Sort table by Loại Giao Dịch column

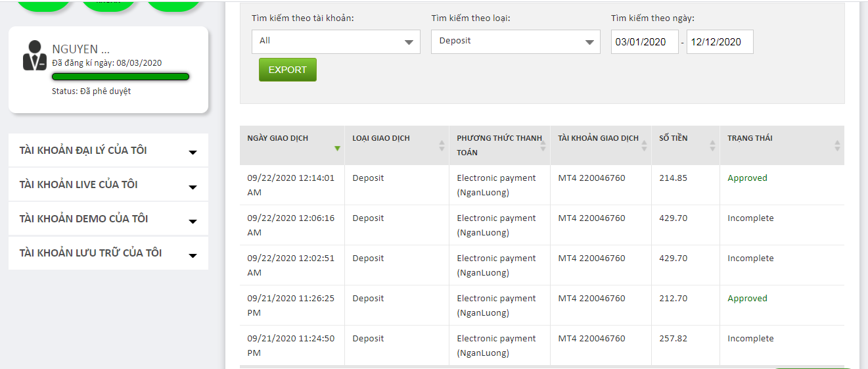click(x=442, y=145)
